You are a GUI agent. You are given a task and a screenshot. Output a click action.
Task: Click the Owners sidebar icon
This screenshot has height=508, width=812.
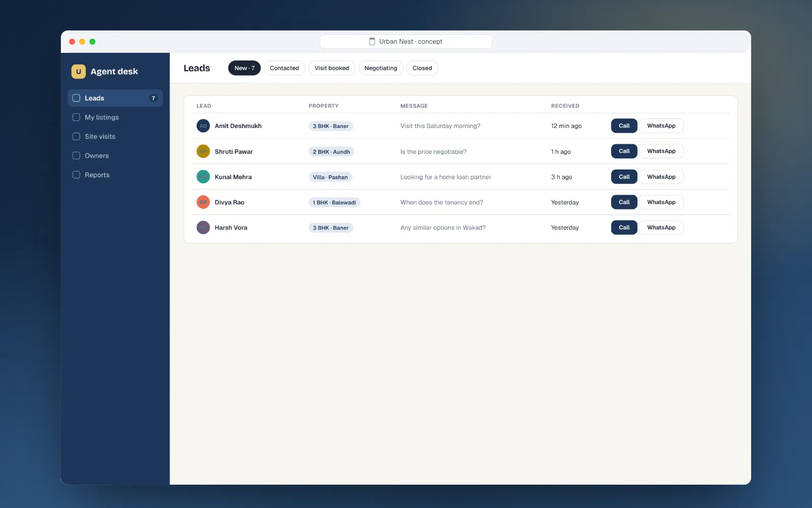76,156
